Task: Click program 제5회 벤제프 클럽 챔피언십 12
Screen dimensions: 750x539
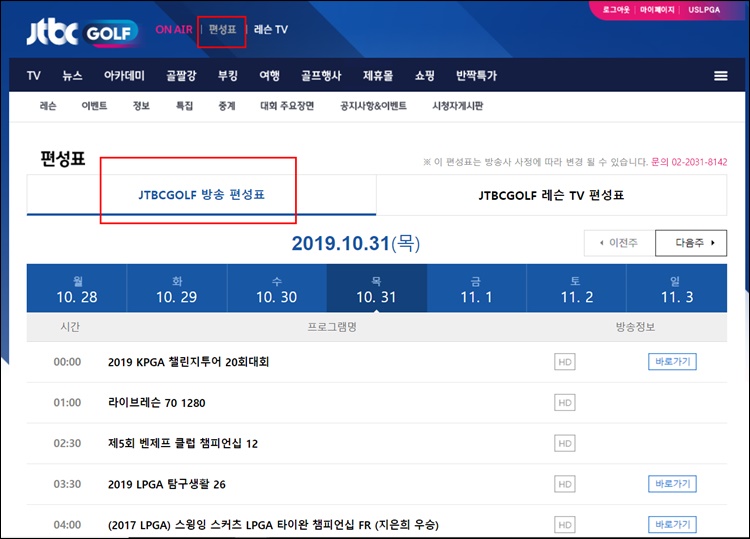Action: pos(183,443)
